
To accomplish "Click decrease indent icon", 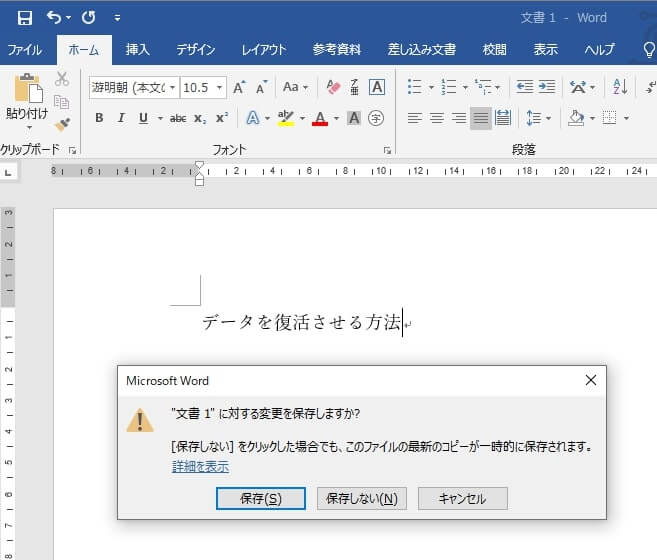I will pyautogui.click(x=525, y=87).
